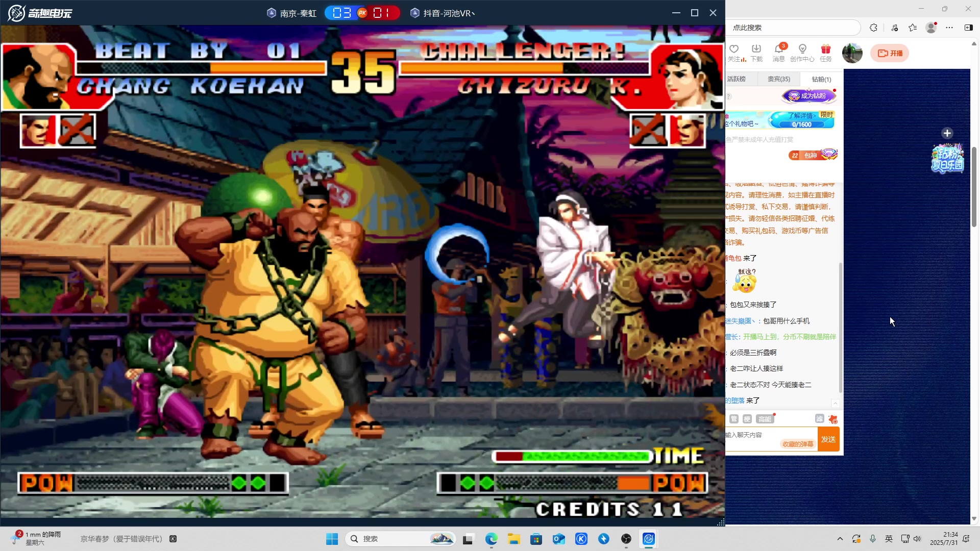Click the 奇趣电玩 logo in game window
980x551 pixels.
tap(40, 13)
